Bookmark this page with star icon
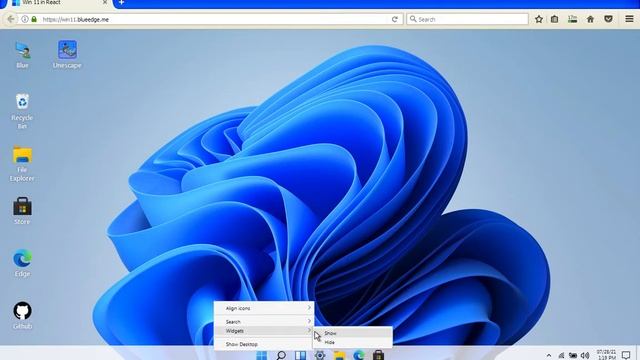640x360 pixels. [x=539, y=19]
